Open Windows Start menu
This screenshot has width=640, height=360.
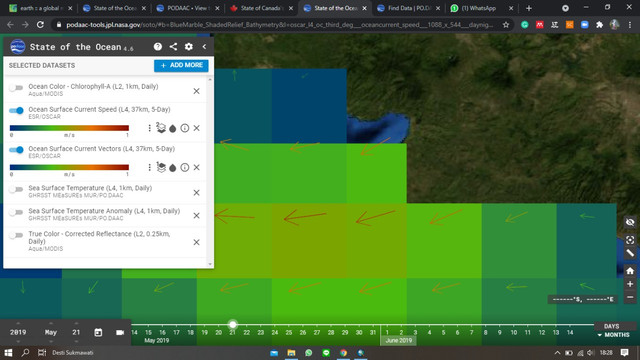(x=8, y=353)
